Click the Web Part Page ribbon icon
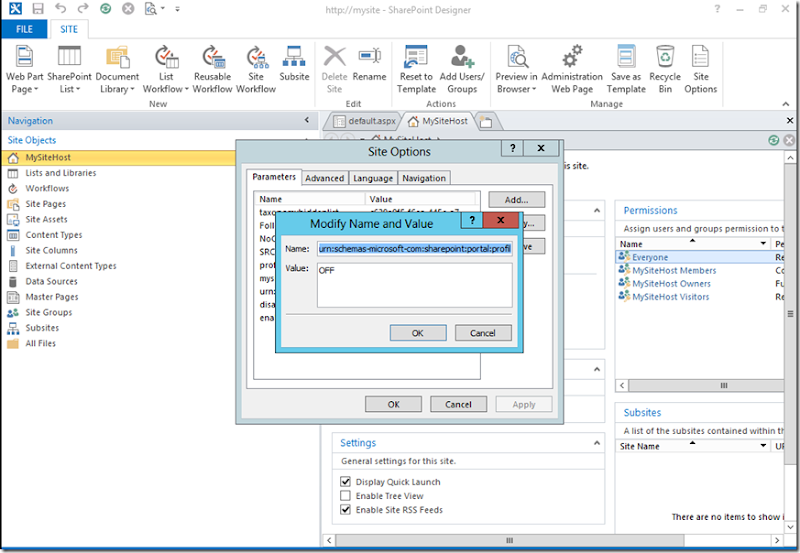Viewport: 800px width, 553px height. pyautogui.click(x=24, y=69)
